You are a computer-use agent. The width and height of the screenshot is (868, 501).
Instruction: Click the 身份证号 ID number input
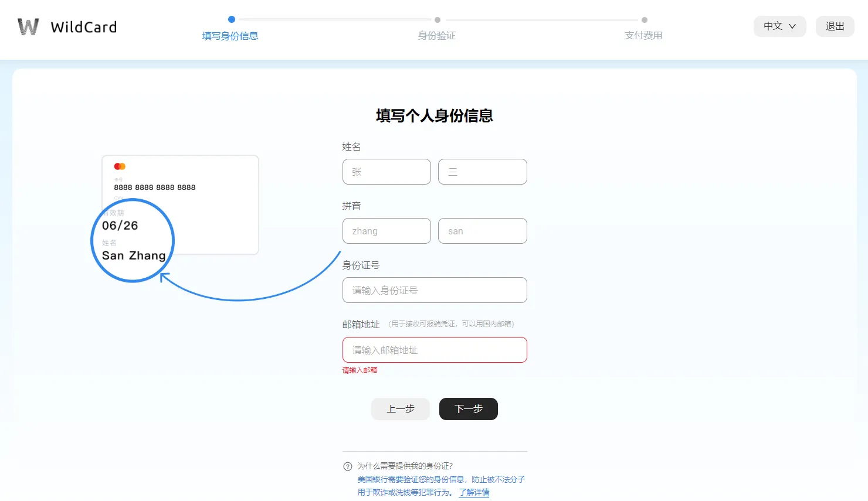[x=435, y=290]
